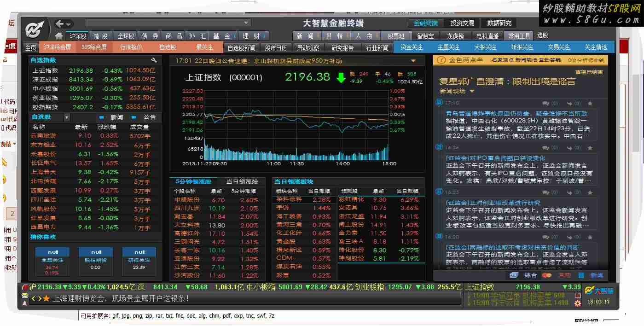Click the 金色两点半 info icon

[x=441, y=60]
